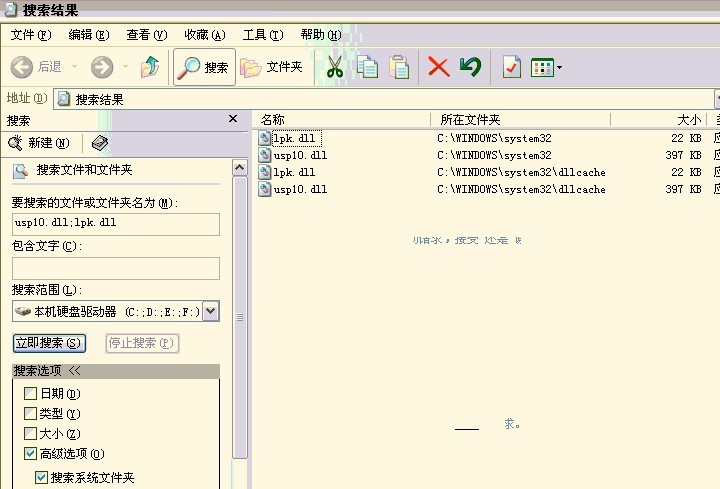Click the 立即搜索(S) button
The height and width of the screenshot is (489, 720).
click(49, 343)
